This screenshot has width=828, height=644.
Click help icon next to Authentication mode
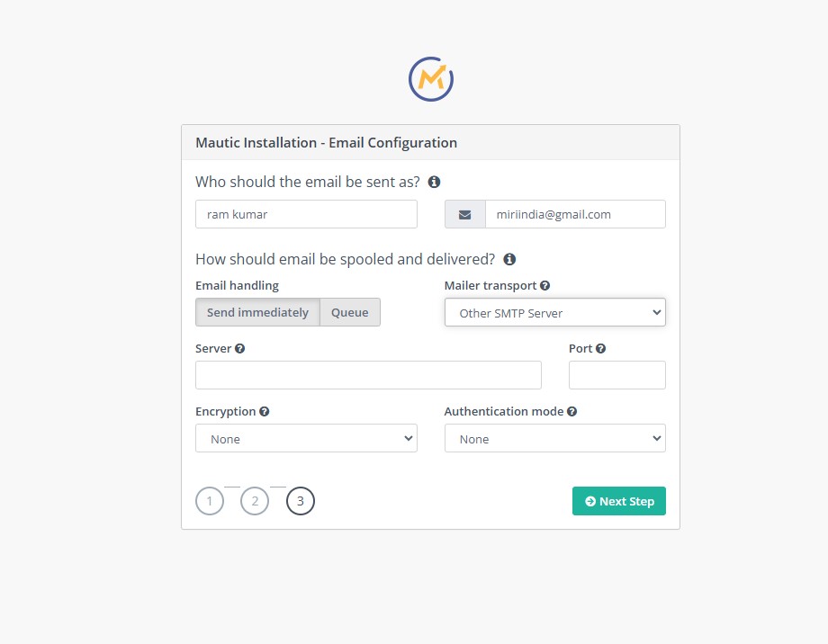point(571,411)
